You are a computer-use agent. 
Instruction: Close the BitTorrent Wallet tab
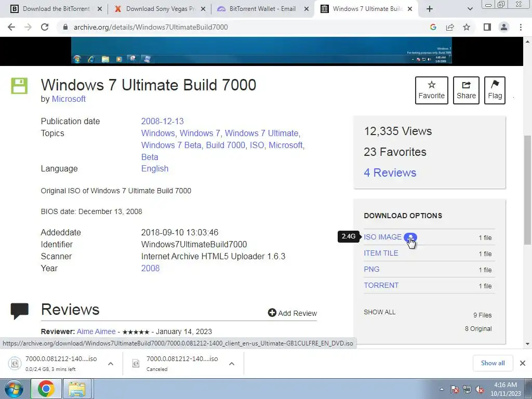307,9
